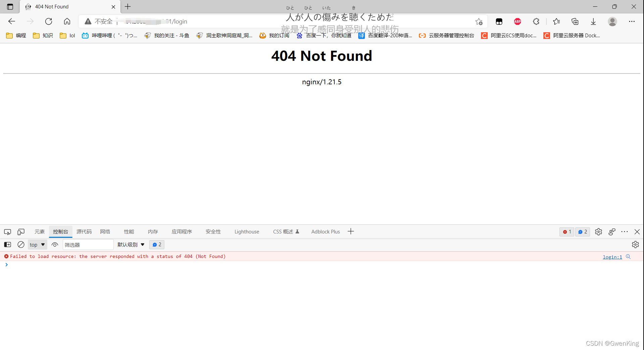This screenshot has width=644, height=350.
Task: Switch to the 元素 tab
Action: [40, 232]
